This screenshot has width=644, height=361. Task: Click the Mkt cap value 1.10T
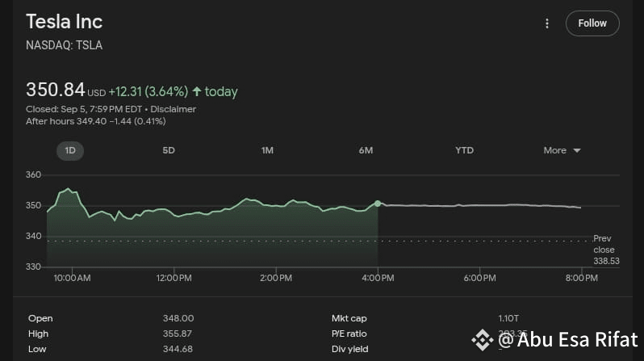(508, 318)
